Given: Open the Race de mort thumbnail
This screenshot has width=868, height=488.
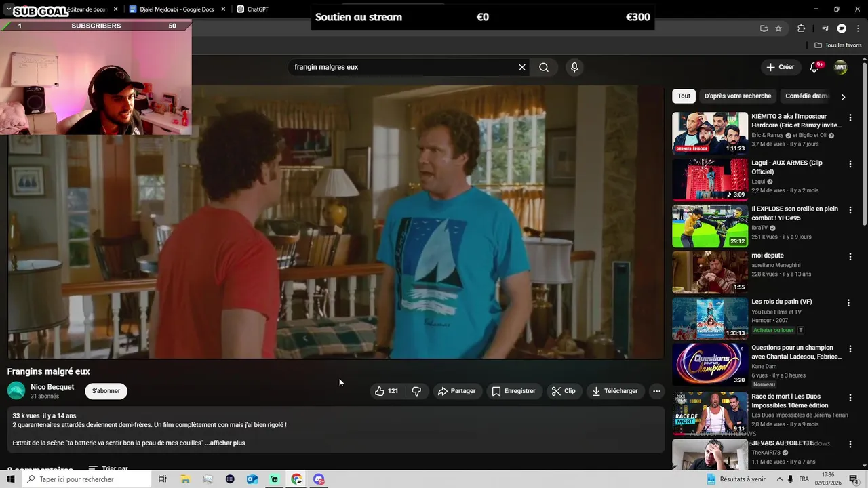Looking at the screenshot, I should (710, 413).
